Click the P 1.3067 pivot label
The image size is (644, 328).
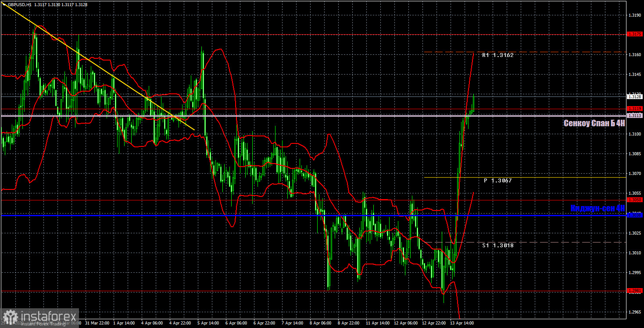[x=498, y=180]
